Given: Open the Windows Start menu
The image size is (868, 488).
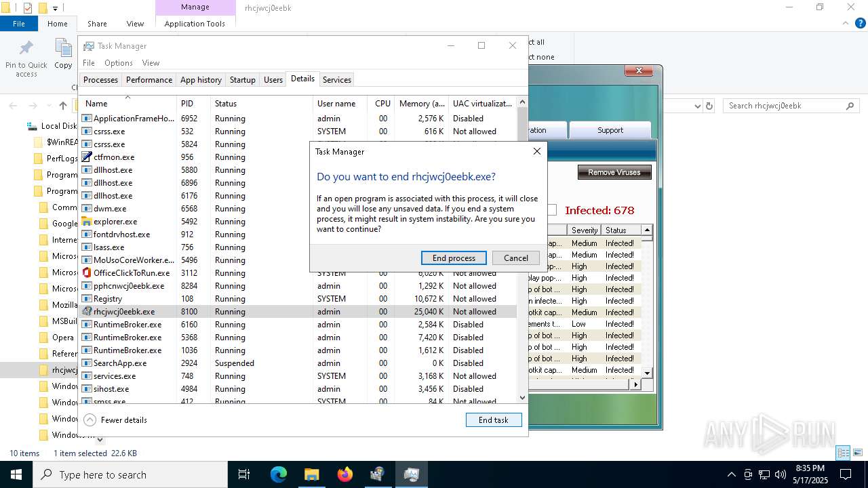Looking at the screenshot, I should coord(16,474).
